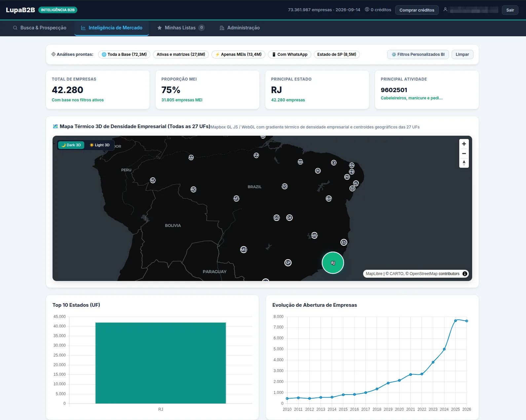
Task: Click the user profile icon in header
Action: click(x=445, y=10)
